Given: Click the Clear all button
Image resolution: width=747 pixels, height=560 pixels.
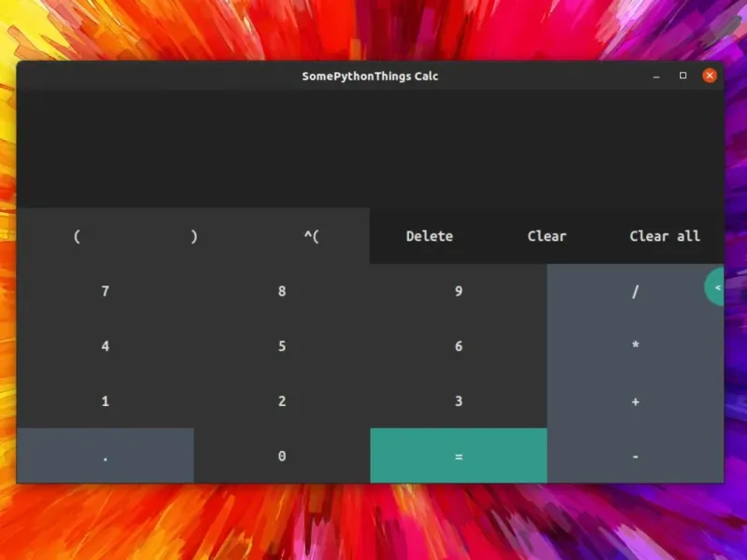Looking at the screenshot, I should click(665, 236).
